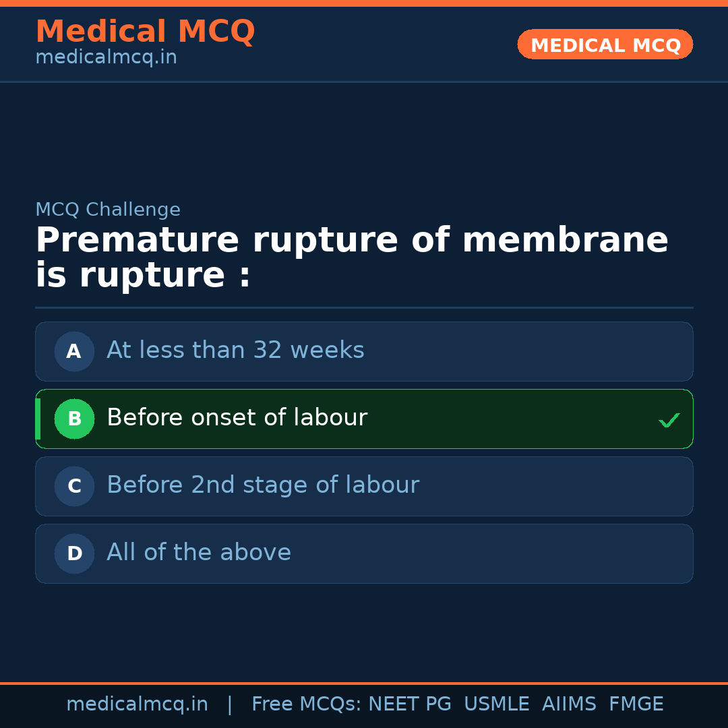
Task: Click the Medical MCQ logo heading
Action: pyautogui.click(x=145, y=31)
